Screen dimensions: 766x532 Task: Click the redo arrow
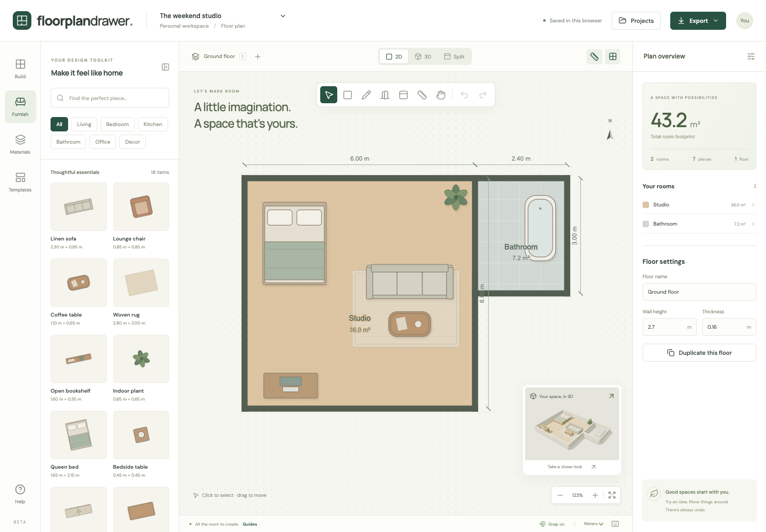tap(483, 95)
